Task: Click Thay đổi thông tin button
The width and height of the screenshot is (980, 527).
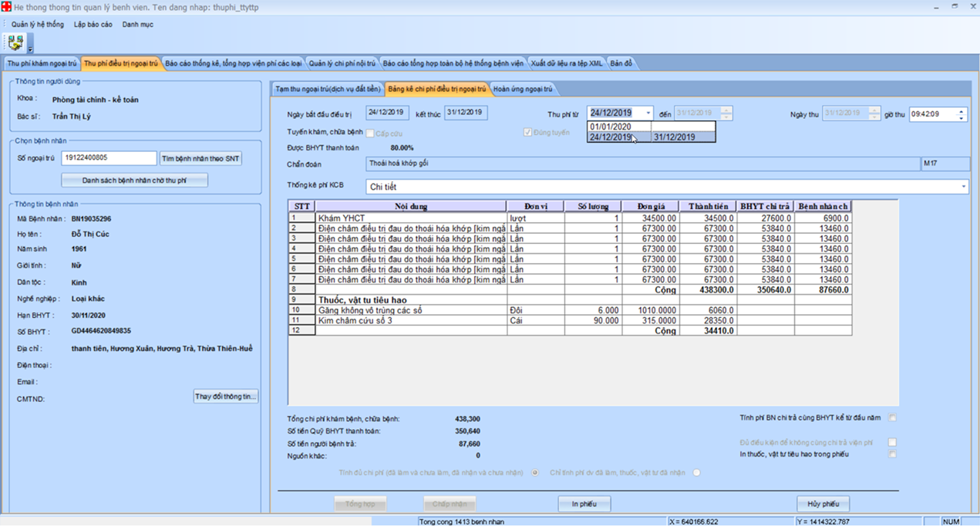Action: (x=225, y=397)
